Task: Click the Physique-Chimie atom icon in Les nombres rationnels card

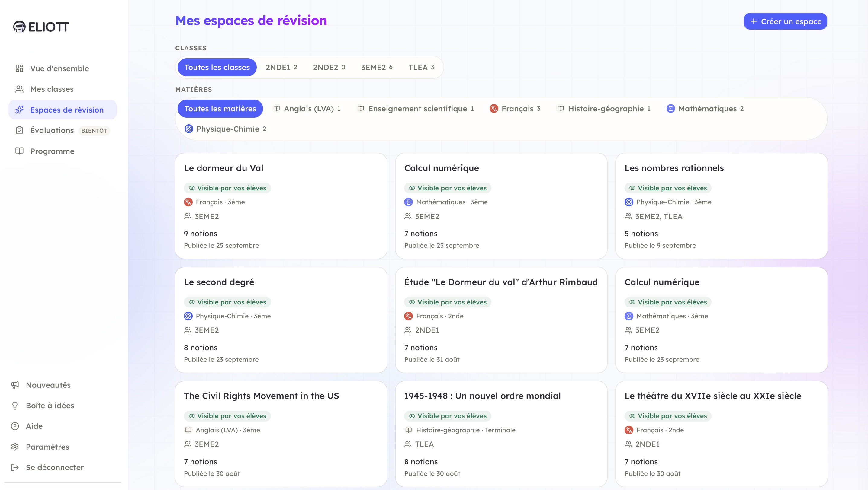Action: coord(629,202)
